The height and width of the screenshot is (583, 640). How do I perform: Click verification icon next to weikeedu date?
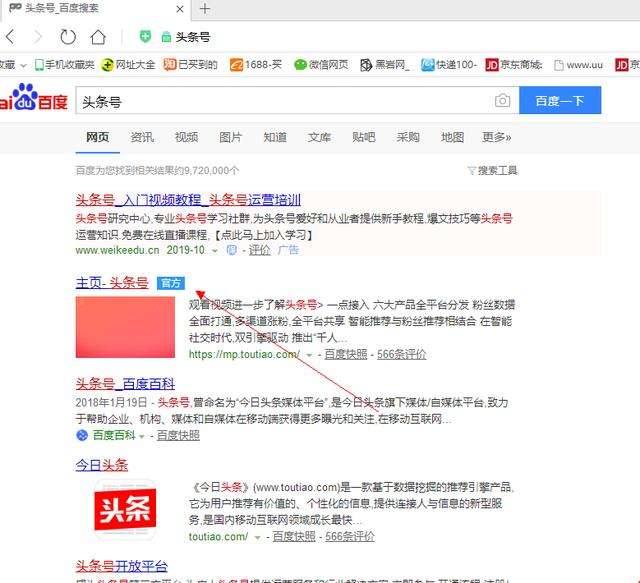231,250
